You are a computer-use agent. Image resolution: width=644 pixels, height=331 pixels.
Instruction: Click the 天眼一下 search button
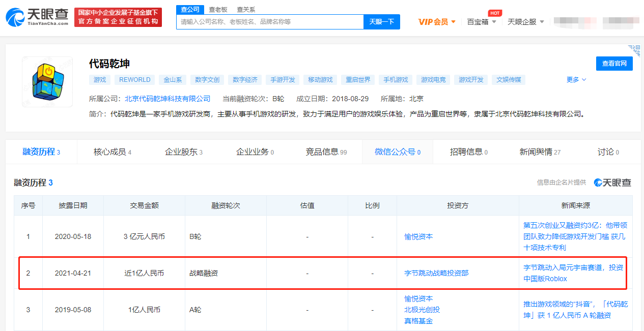click(x=382, y=22)
